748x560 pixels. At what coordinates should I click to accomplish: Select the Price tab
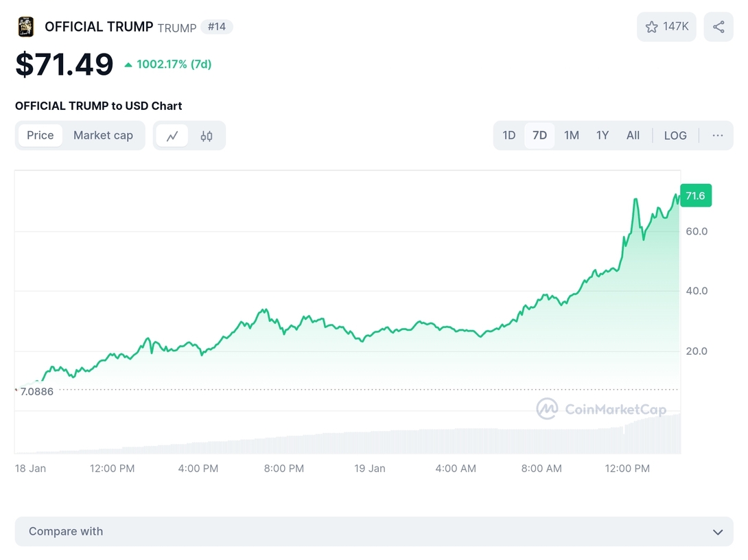point(40,135)
